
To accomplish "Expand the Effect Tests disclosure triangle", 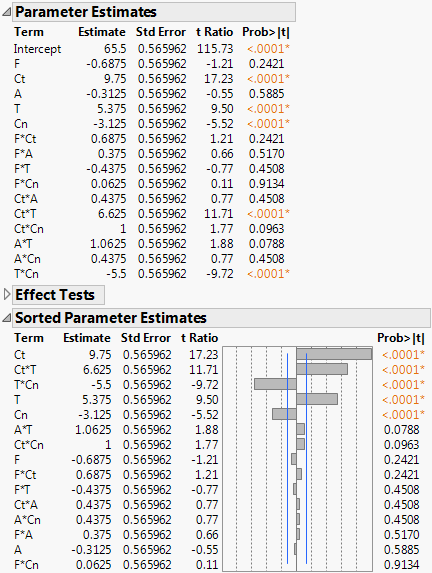I will 6,295.
